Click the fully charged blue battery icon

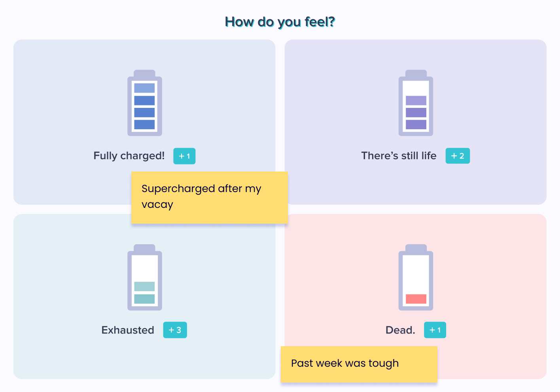click(145, 103)
